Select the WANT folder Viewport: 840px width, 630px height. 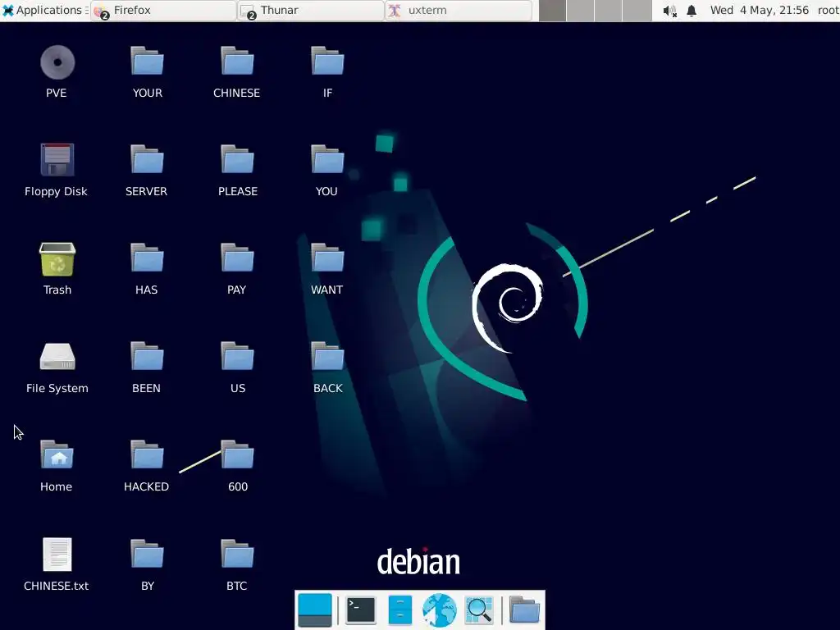click(x=327, y=258)
